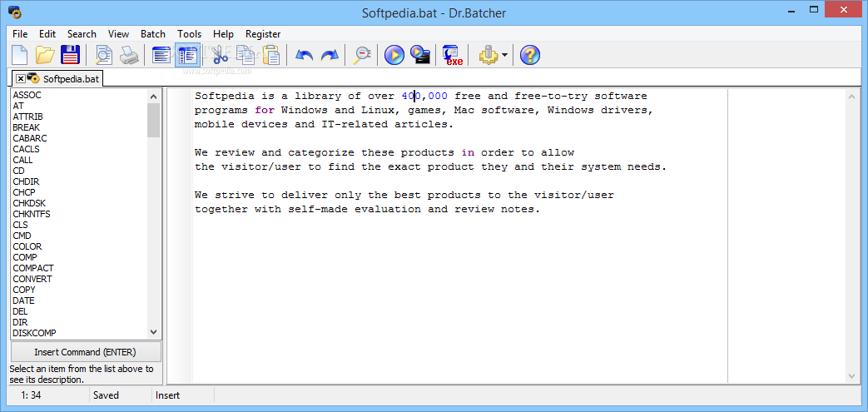The image size is (868, 412).
Task: Select CHDIR command
Action: coord(78,181)
